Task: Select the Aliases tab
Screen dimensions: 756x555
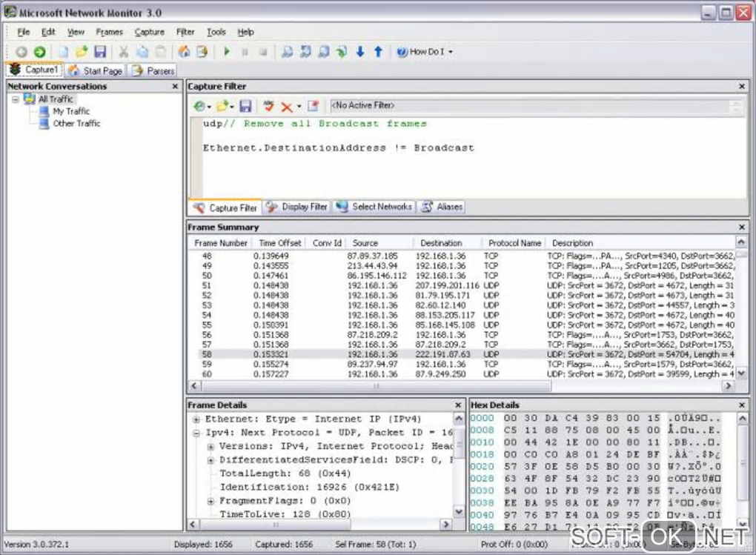Action: (x=442, y=207)
